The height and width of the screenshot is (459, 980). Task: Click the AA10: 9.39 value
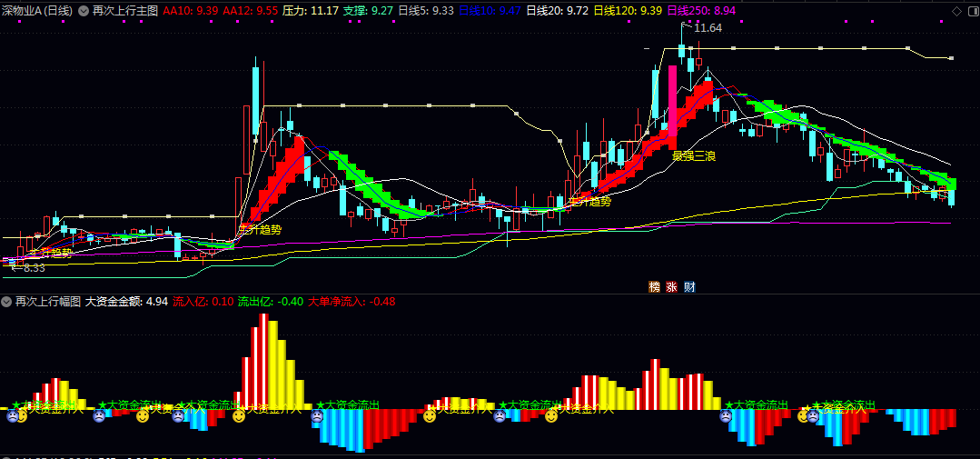click(190, 11)
